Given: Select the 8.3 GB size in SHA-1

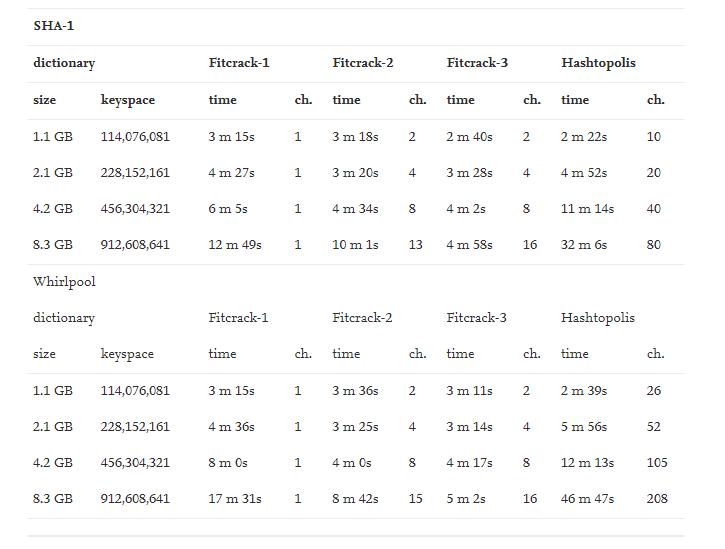Looking at the screenshot, I should [x=53, y=245].
